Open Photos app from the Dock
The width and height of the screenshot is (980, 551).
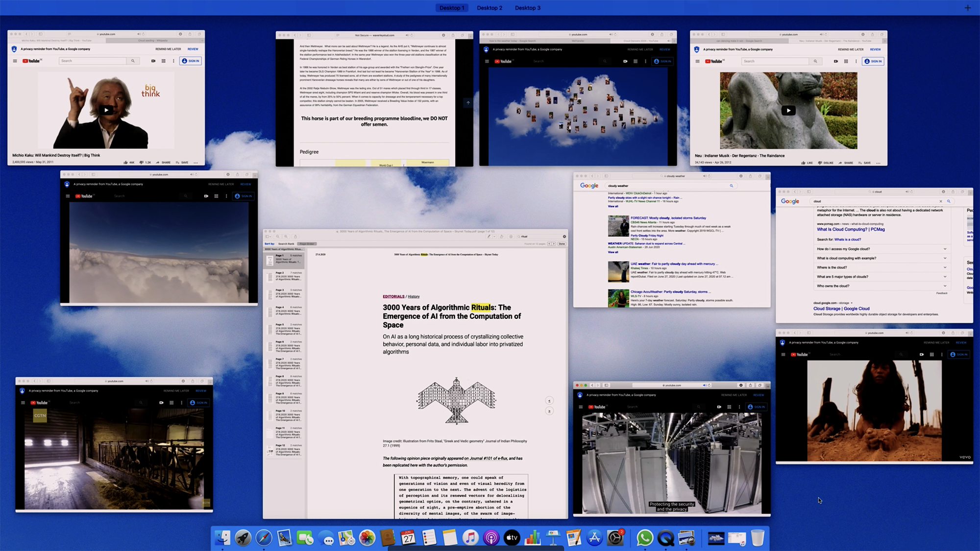tap(367, 538)
